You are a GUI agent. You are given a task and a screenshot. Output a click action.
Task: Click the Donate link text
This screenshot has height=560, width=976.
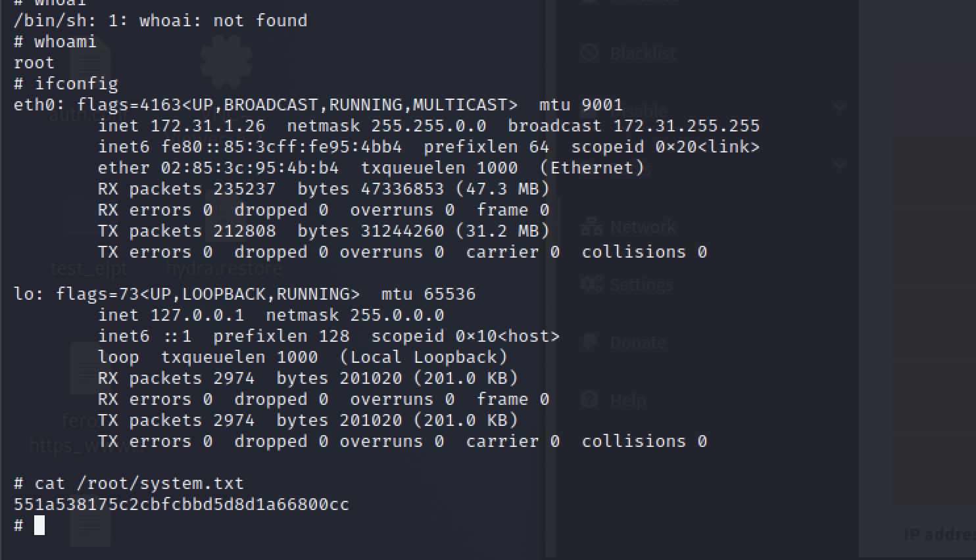coord(637,342)
